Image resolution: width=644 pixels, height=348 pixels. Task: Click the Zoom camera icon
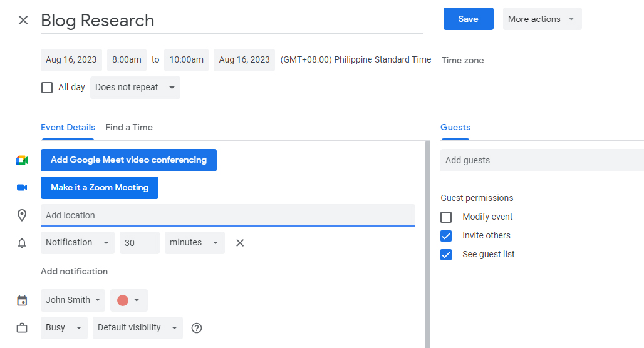click(22, 188)
